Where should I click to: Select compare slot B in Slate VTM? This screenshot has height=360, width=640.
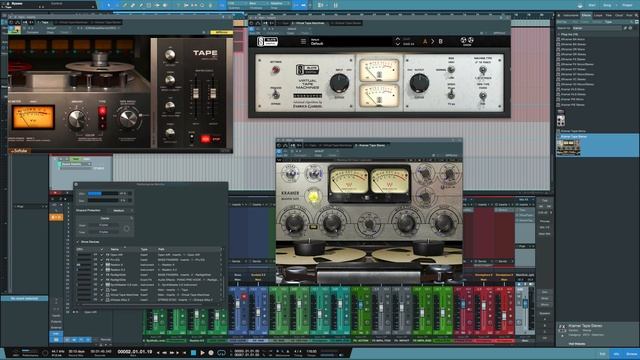pos(440,41)
